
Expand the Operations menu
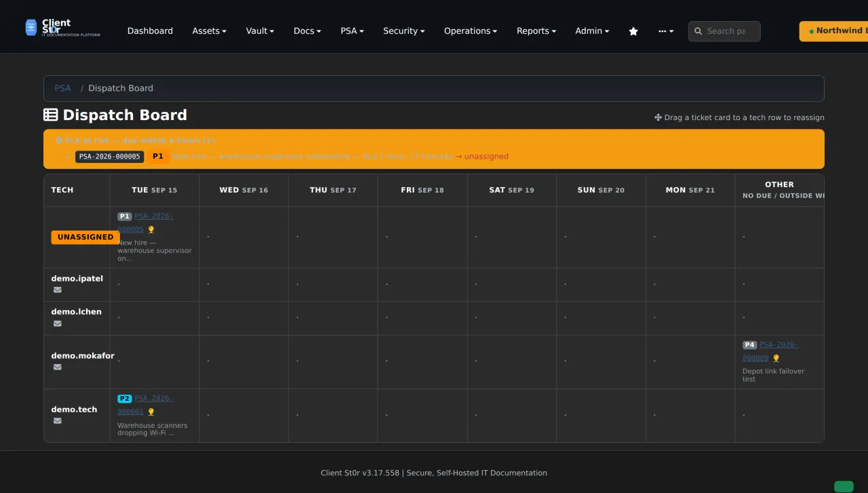click(x=471, y=31)
